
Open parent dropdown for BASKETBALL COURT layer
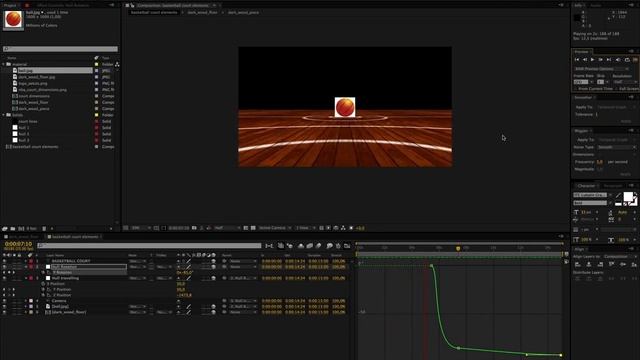(x=243, y=261)
